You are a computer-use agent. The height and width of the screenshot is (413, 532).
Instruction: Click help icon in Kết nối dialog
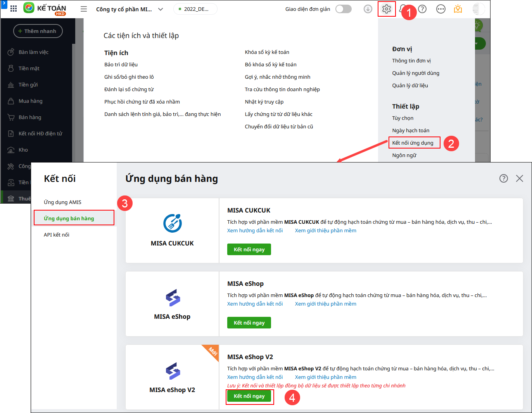[504, 178]
